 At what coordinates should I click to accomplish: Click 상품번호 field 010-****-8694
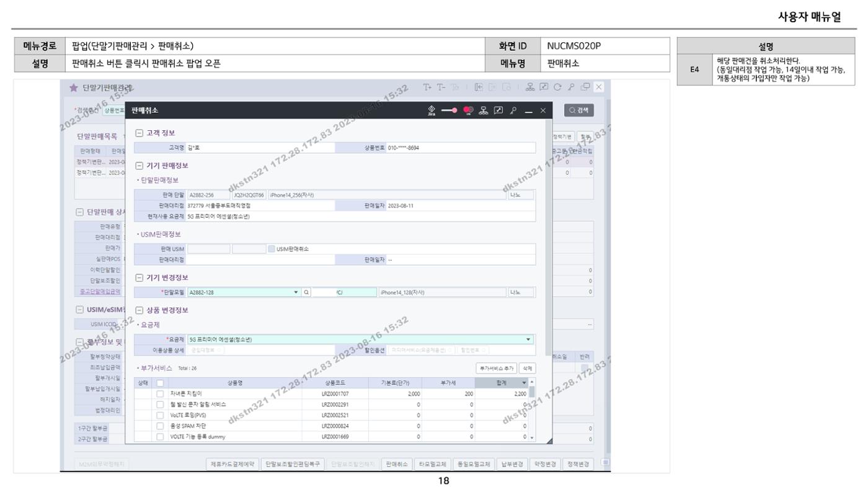[x=459, y=147]
